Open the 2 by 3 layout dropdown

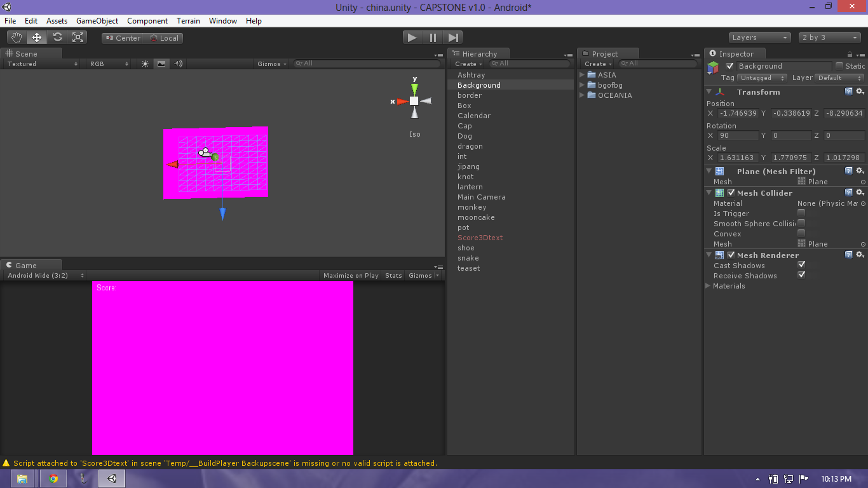pos(830,37)
